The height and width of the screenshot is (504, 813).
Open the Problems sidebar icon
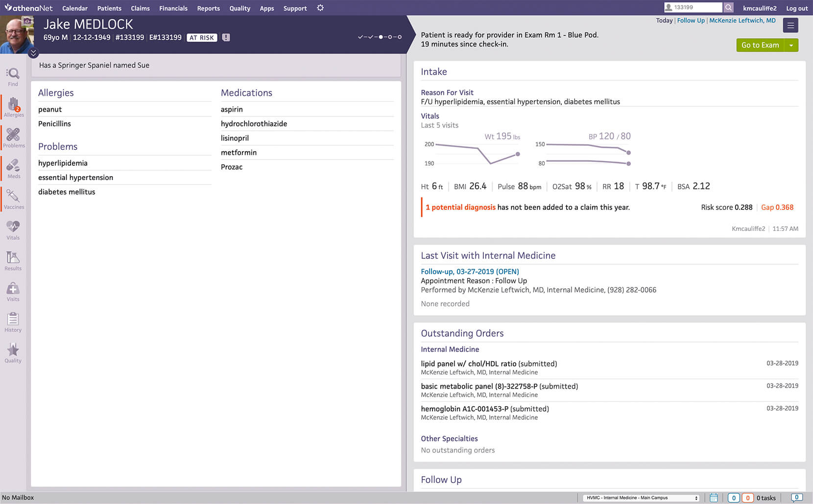point(14,138)
